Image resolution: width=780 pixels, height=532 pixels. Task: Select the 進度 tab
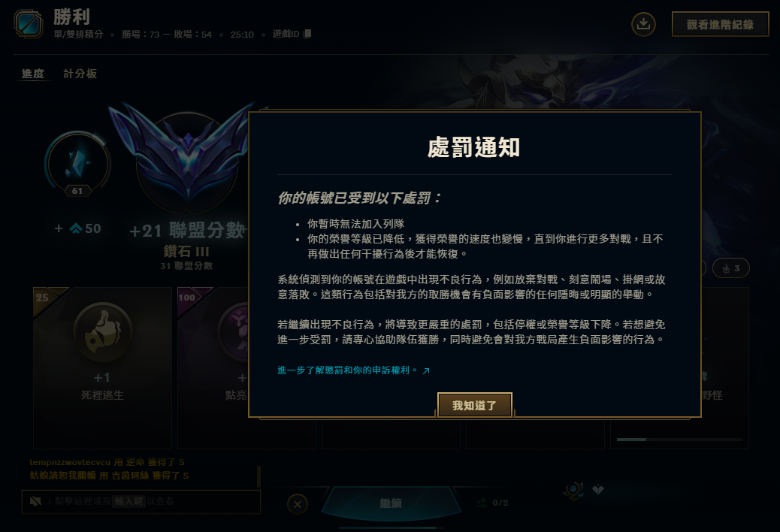[33, 74]
